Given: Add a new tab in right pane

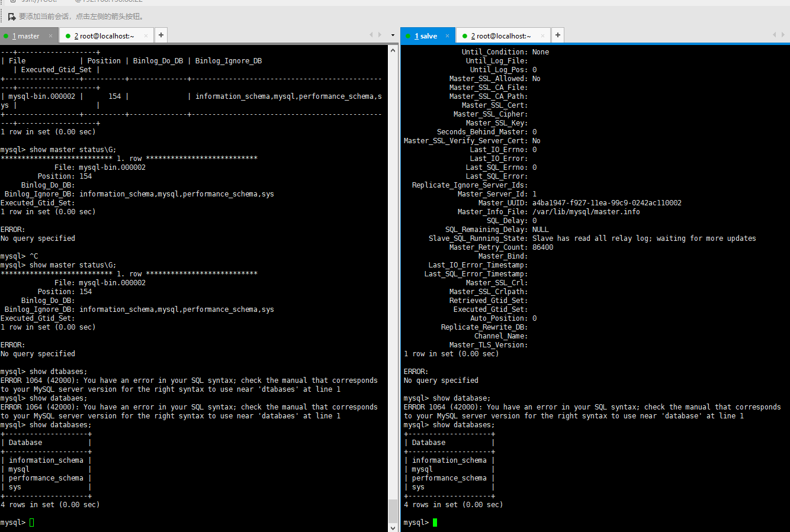Looking at the screenshot, I should point(557,36).
